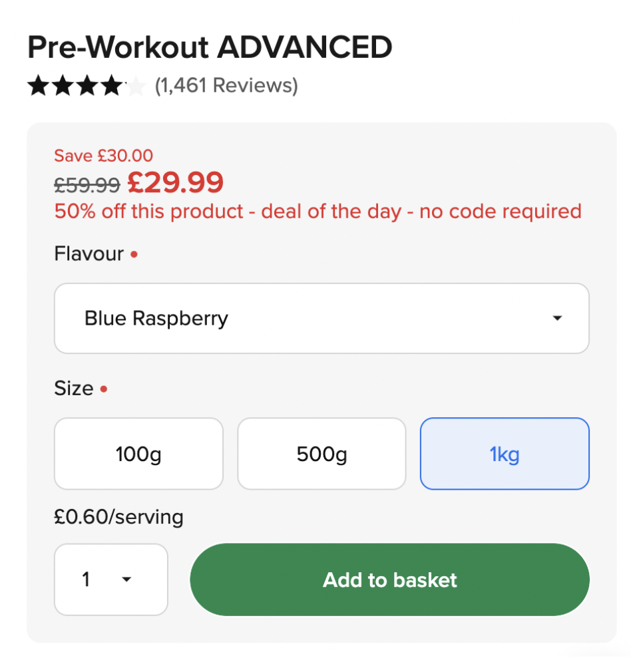
Task: Select the 100g size option
Action: 138,454
